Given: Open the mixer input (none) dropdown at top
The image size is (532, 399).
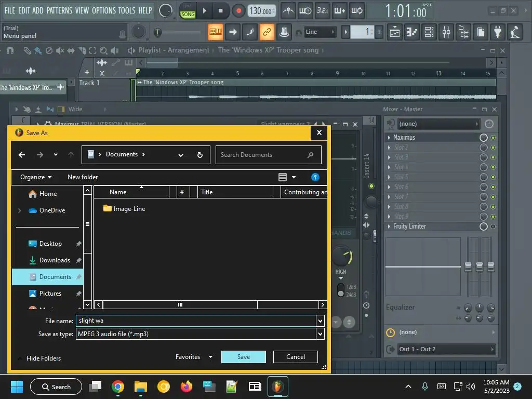Looking at the screenshot, I should (438, 124).
